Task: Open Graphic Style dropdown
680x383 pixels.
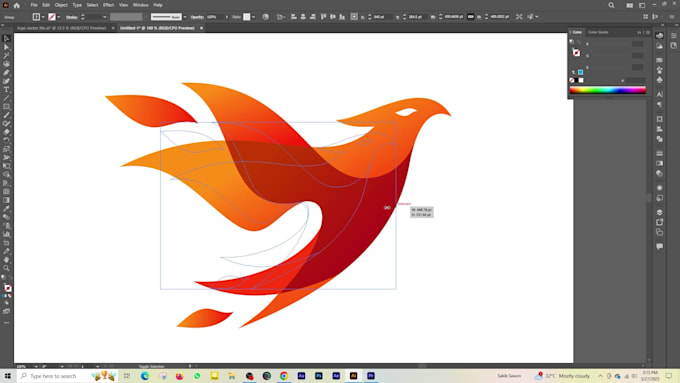Action: pyautogui.click(x=253, y=17)
